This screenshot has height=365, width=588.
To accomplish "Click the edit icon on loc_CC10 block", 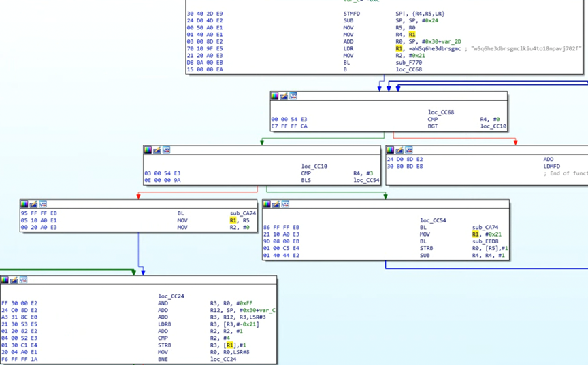I will 157,150.
